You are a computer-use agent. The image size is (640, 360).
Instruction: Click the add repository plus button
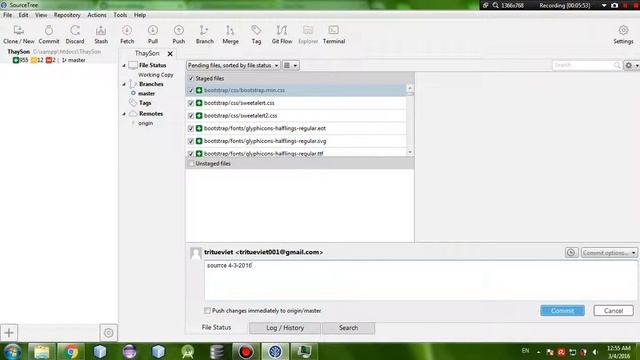pos(9,333)
